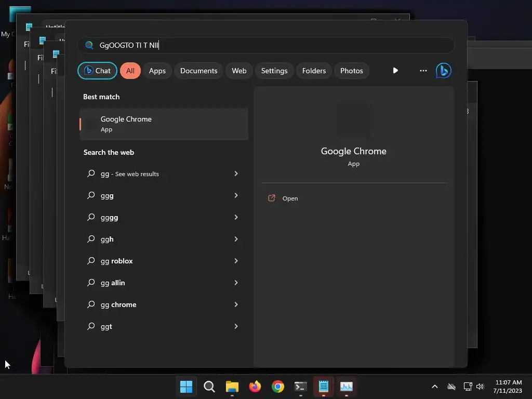This screenshot has width=532, height=399.
Task: Expand the 'gg allin' suggestion chevron
Action: [236, 283]
